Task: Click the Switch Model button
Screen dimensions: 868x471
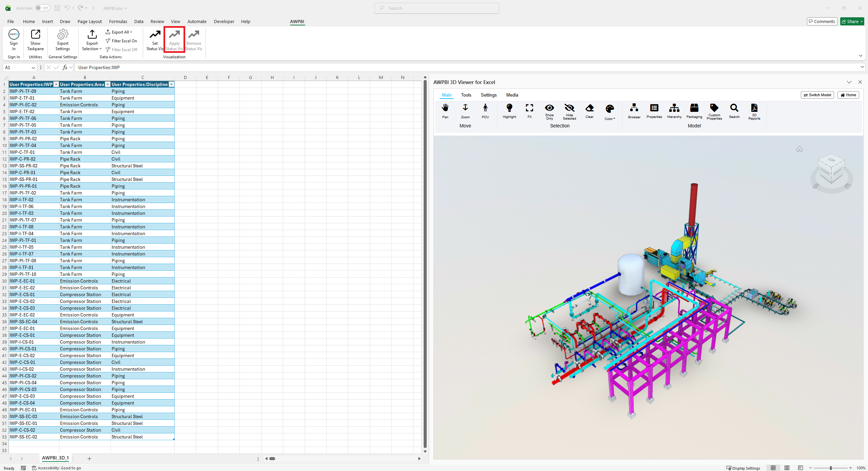Action: click(x=817, y=95)
